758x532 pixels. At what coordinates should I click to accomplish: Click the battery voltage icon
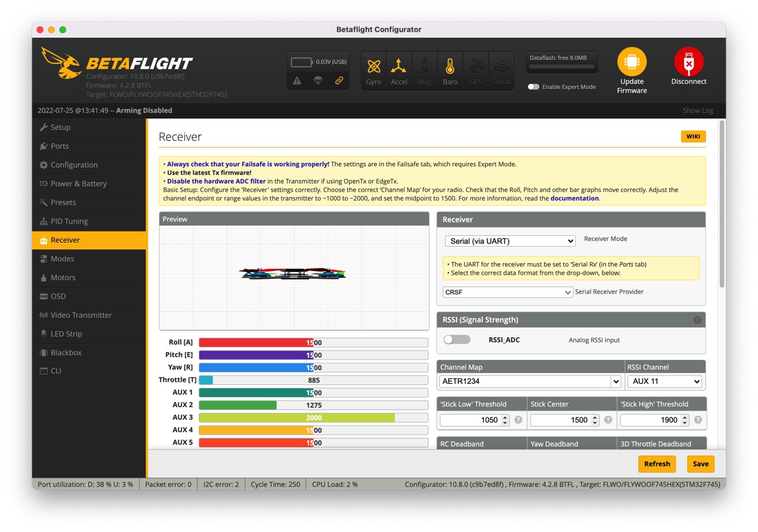click(301, 62)
